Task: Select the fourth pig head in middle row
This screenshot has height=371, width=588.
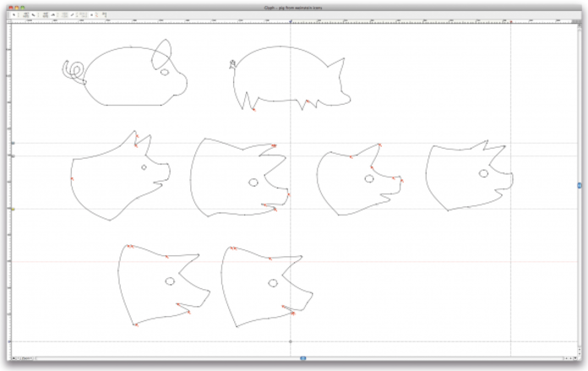Action: [x=469, y=176]
